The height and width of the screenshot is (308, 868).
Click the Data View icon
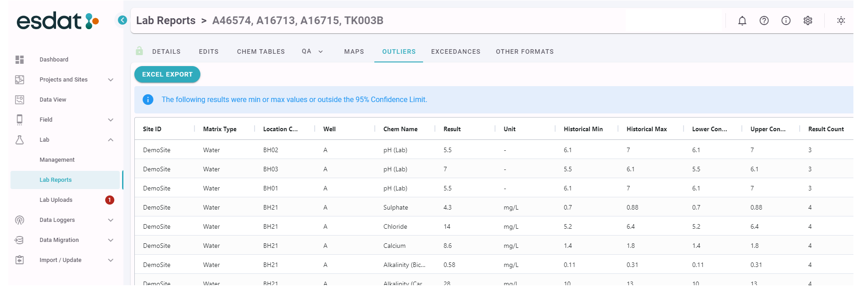[20, 100]
